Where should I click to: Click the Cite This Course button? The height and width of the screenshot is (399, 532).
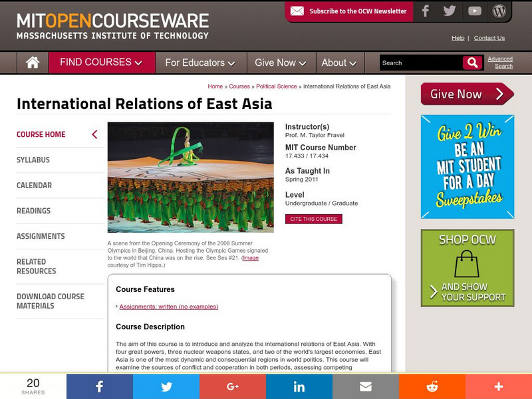point(313,219)
